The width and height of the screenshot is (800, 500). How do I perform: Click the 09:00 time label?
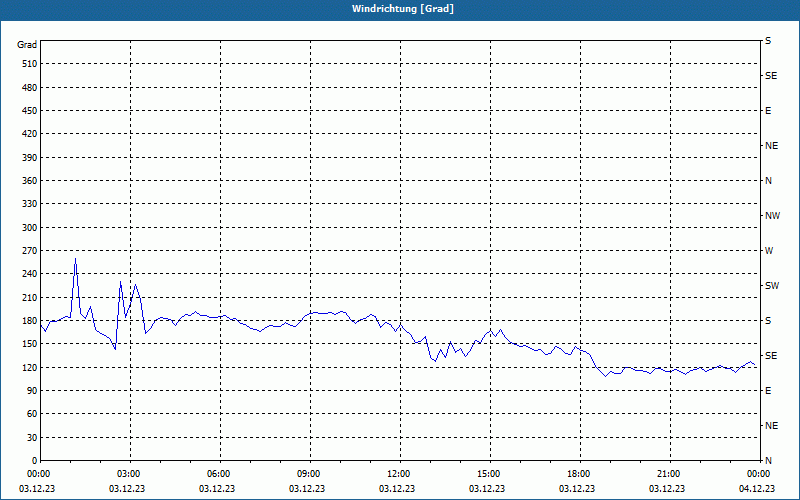tap(310, 474)
